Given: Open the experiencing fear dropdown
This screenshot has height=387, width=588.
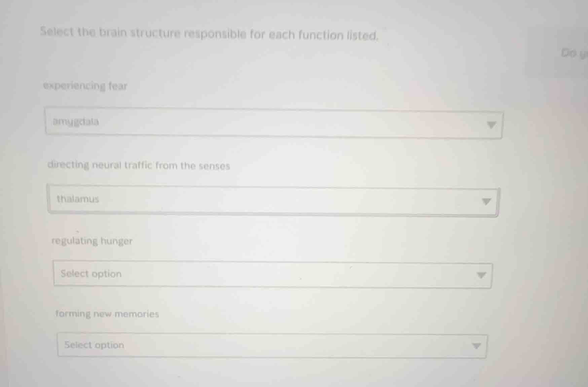Looking at the screenshot, I should coord(274,124).
